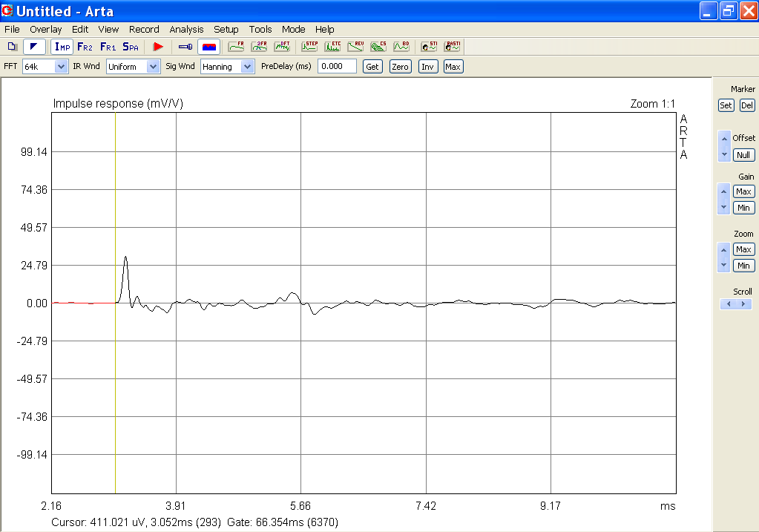759x532 pixels.
Task: Switch to Spa spectrum analyzer mode
Action: coord(131,47)
